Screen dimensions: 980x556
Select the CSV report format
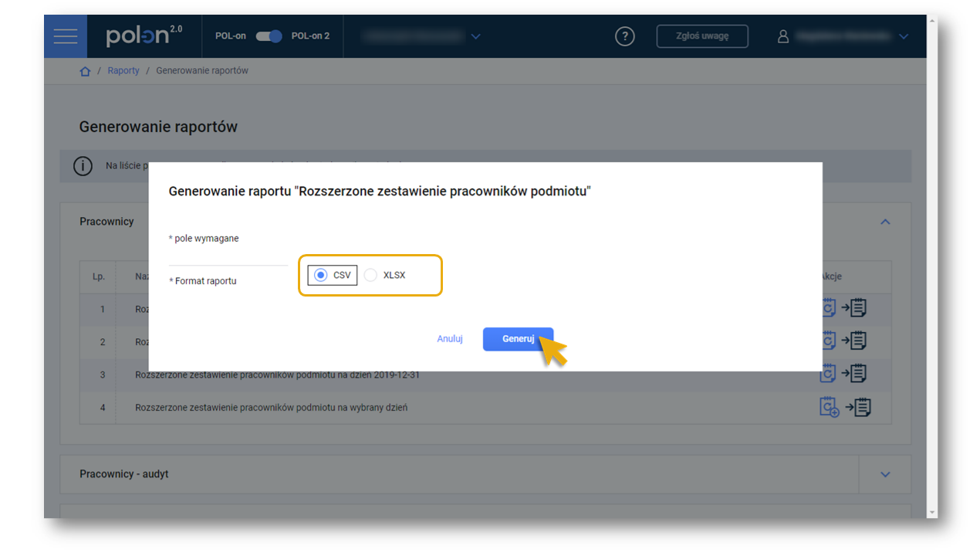321,276
